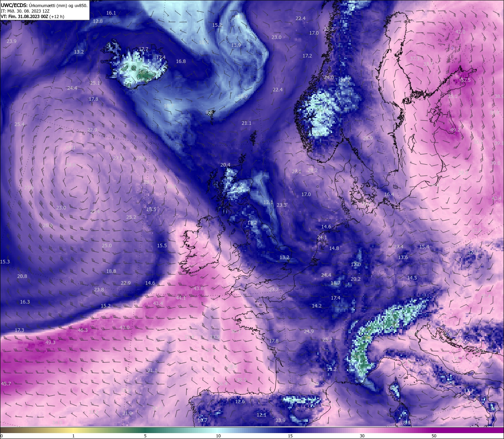Click the 20.4 value over northern Scotland
This screenshot has height=439, width=504.
point(225,165)
